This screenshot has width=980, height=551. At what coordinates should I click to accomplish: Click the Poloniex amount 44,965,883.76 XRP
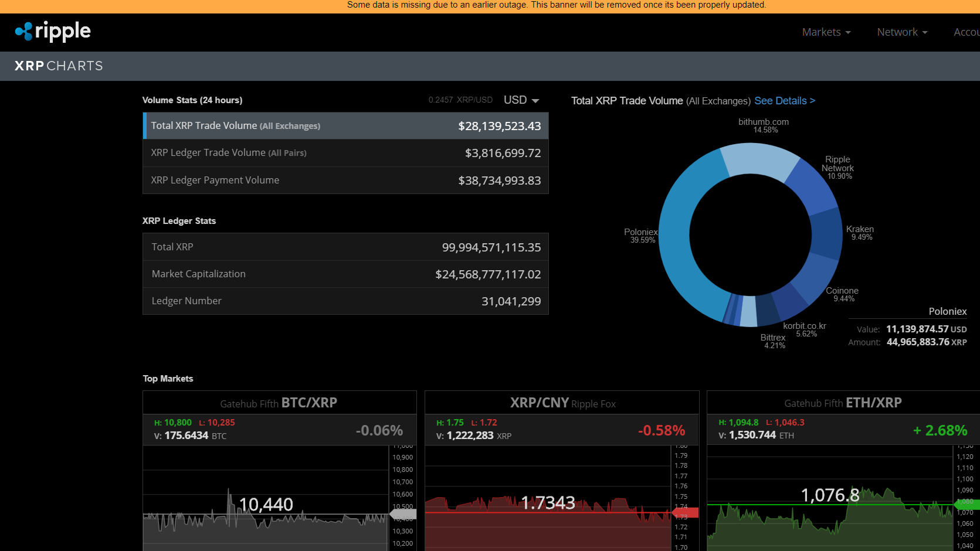[927, 342]
